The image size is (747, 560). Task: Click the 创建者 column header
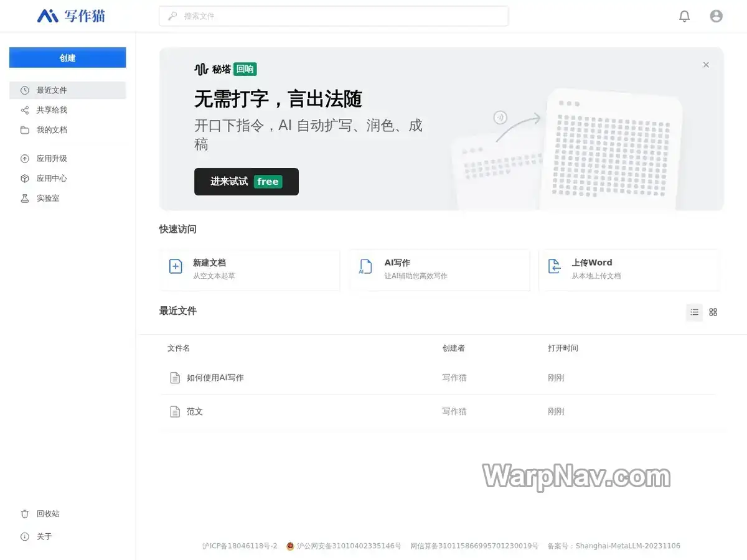(454, 348)
